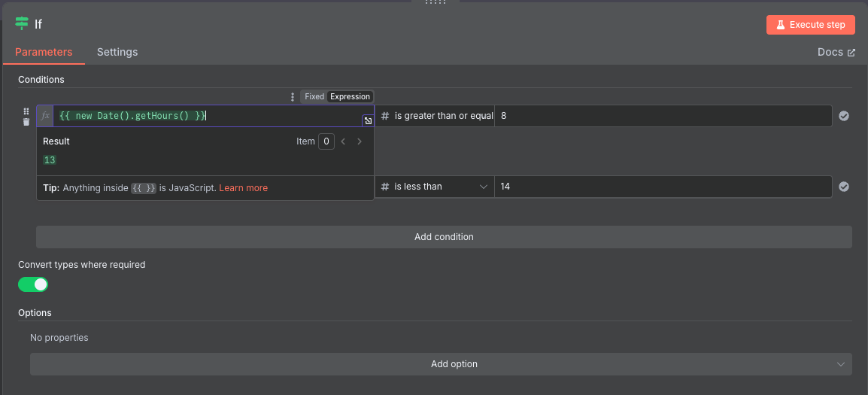Delete the first condition with trash icon

[26, 122]
